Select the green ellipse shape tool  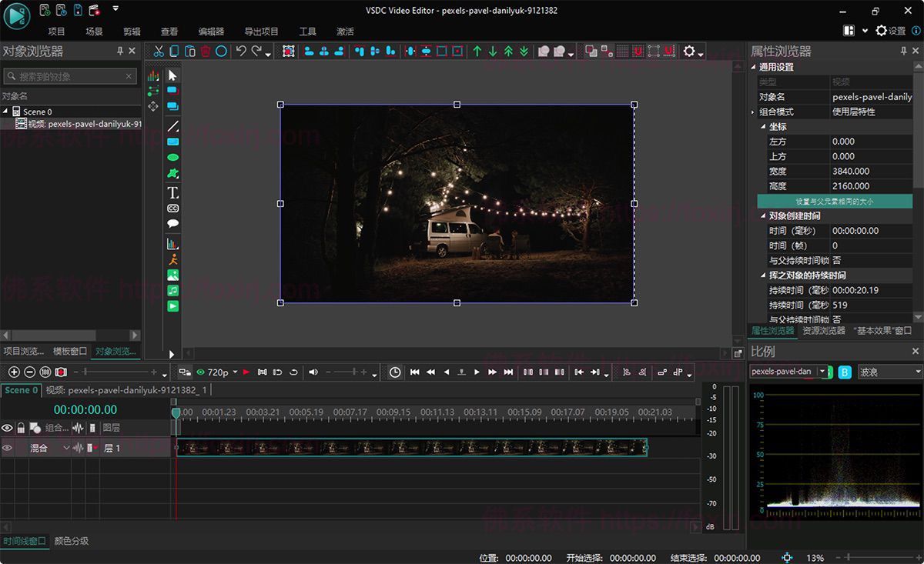click(x=173, y=157)
